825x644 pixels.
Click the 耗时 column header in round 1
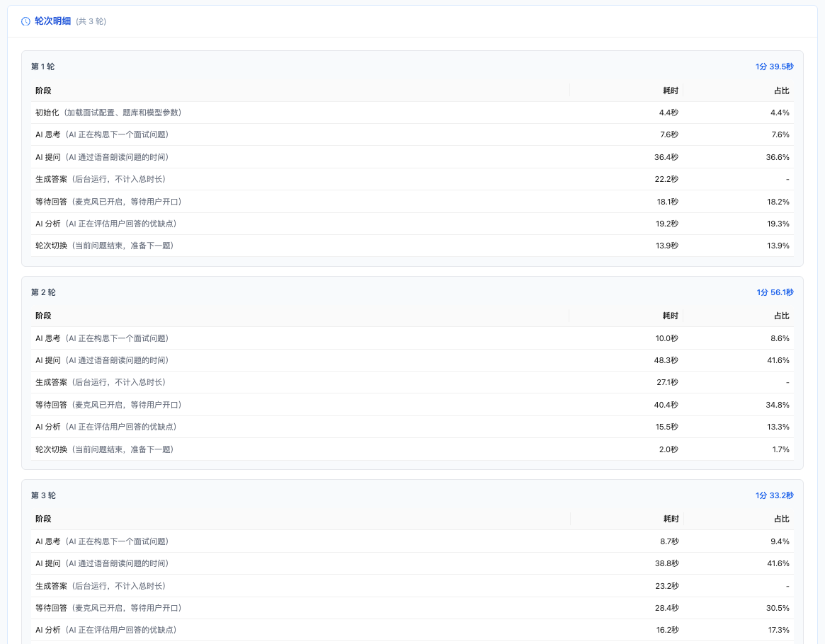click(670, 91)
